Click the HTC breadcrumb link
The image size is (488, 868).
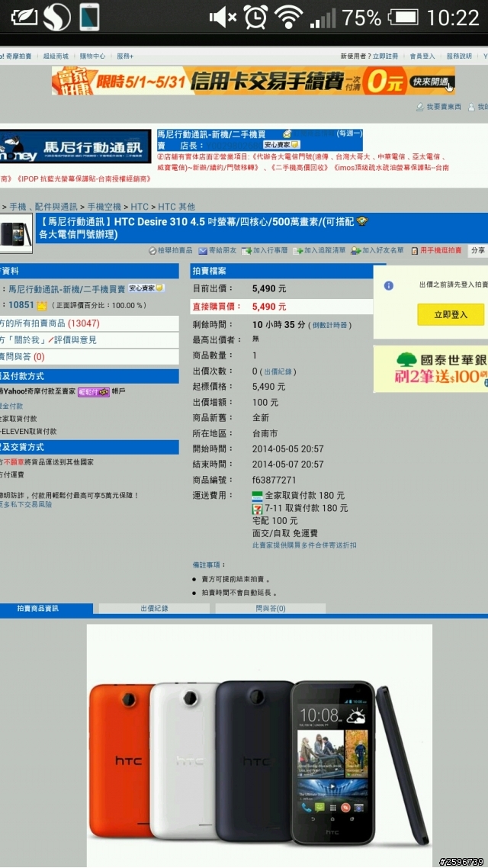point(140,207)
